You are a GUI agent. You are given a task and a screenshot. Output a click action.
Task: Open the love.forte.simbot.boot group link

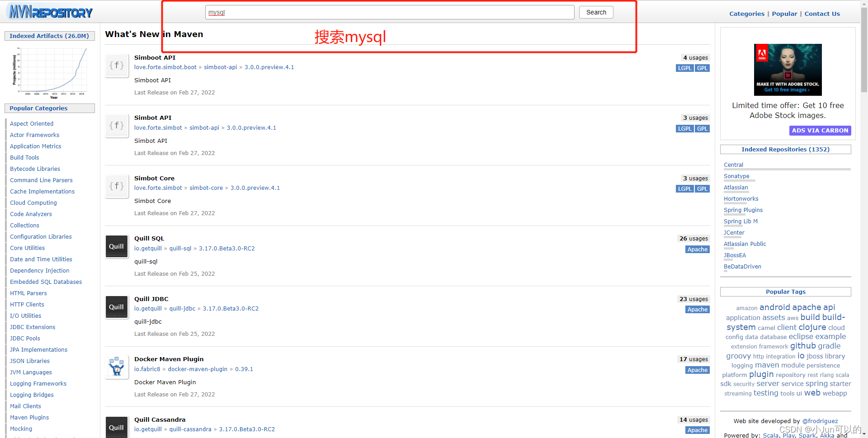(165, 67)
